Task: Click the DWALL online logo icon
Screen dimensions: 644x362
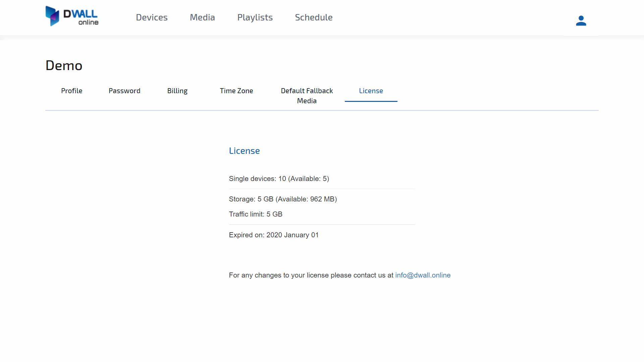Action: click(53, 16)
